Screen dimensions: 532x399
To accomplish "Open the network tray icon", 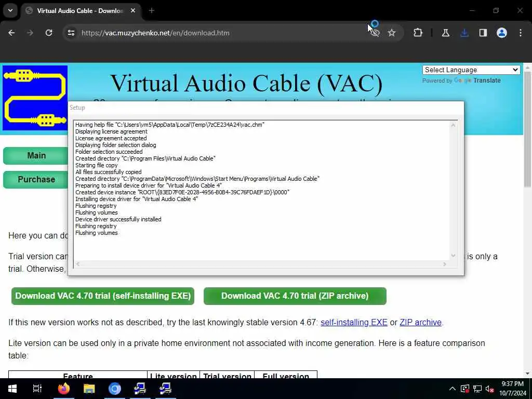I will point(477,389).
